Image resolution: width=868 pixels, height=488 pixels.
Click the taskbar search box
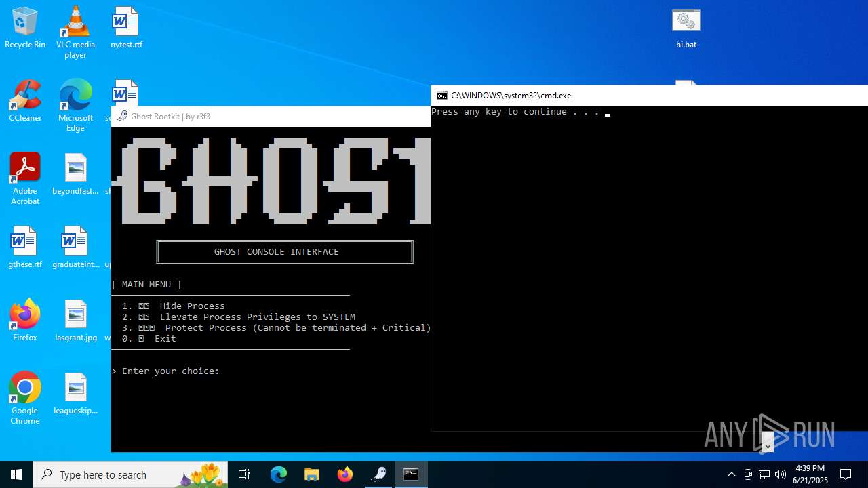(132, 474)
